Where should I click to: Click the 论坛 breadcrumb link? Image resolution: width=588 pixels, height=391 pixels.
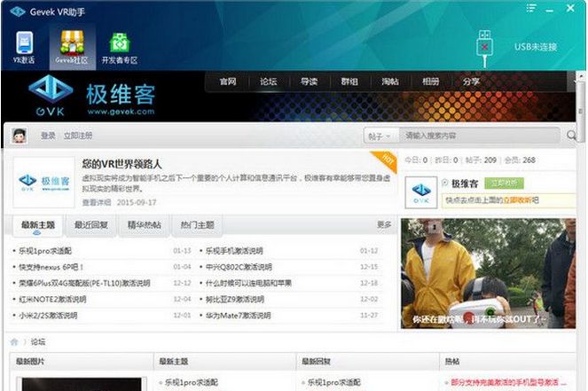click(x=38, y=342)
